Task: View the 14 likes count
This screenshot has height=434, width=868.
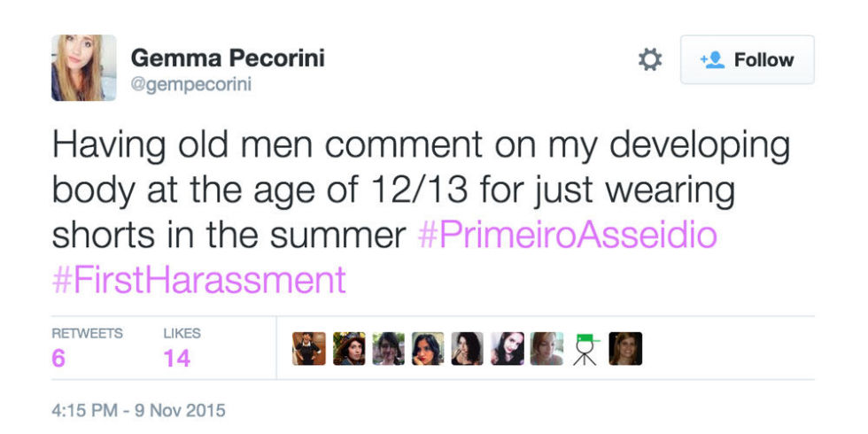Action: point(178,359)
